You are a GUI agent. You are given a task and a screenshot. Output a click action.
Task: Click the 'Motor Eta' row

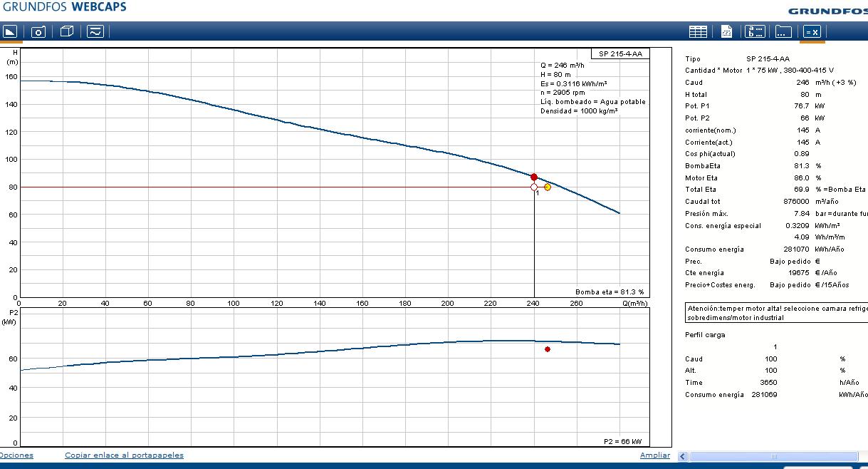tap(754, 178)
